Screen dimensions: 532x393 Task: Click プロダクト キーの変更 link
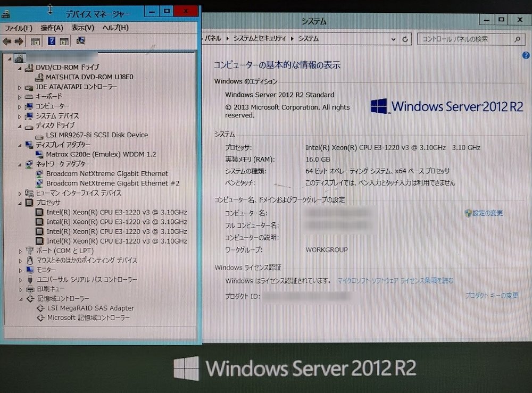pyautogui.click(x=492, y=296)
